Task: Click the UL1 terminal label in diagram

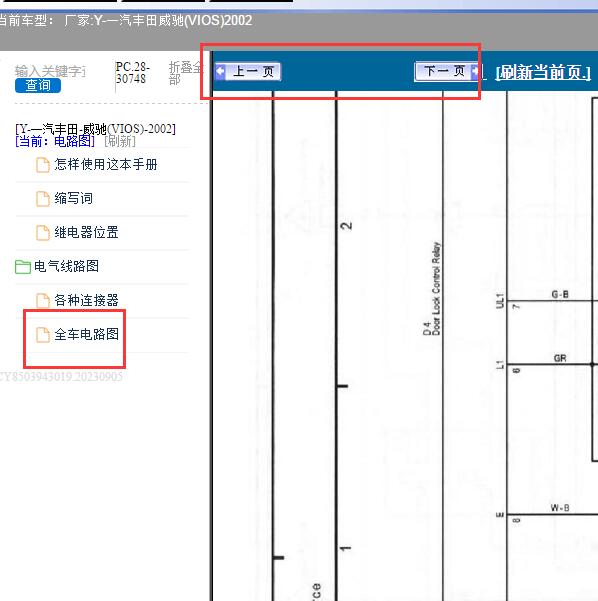Action: [500, 301]
